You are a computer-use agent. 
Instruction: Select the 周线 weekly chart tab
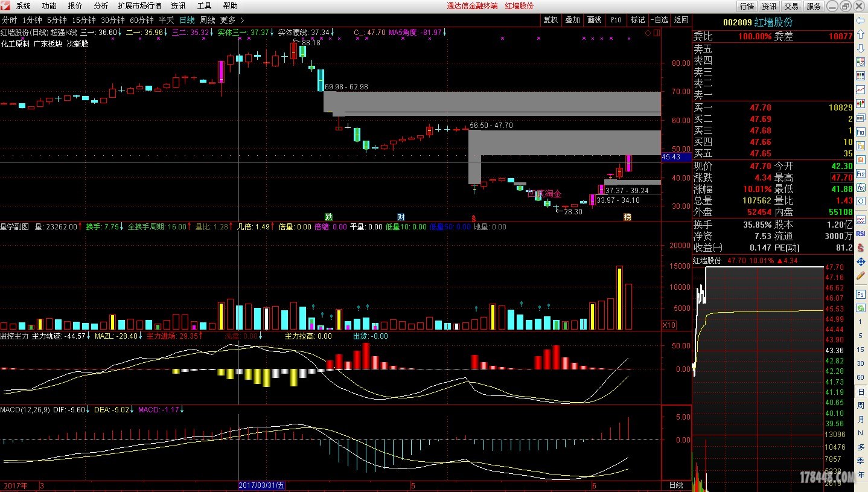(207, 20)
